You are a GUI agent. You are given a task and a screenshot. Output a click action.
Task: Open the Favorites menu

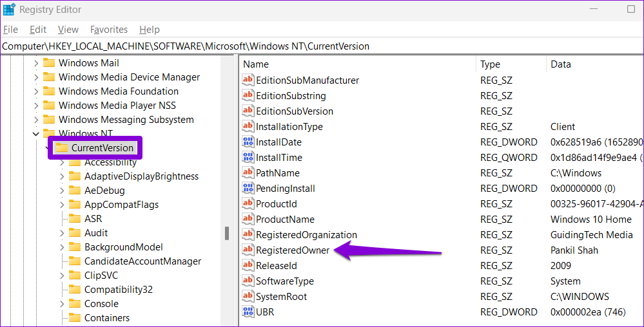pos(109,30)
